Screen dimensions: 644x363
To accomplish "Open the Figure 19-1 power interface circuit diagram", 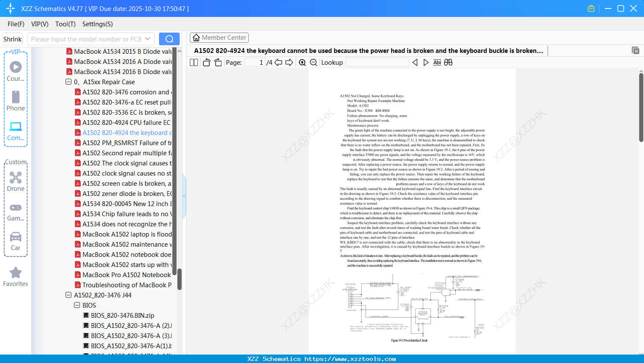I will tap(414, 305).
